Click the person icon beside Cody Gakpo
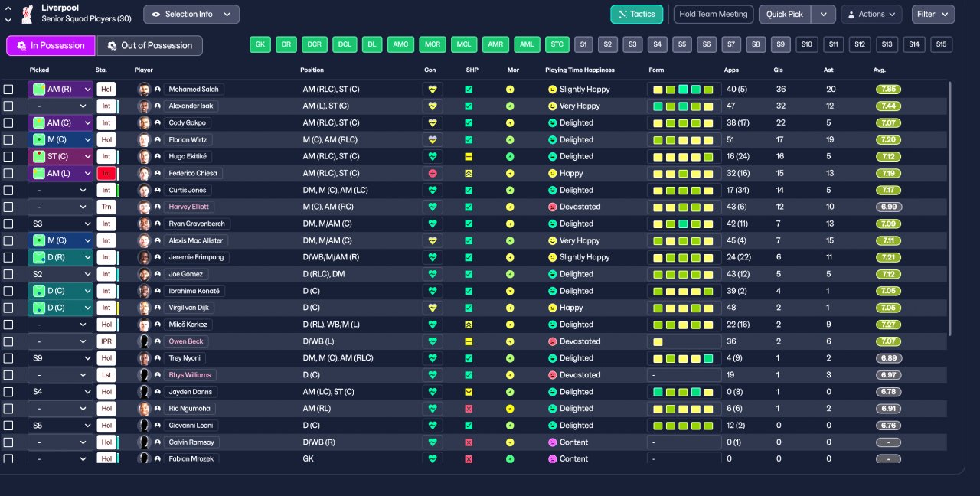This screenshot has height=496, width=980. 157,122
